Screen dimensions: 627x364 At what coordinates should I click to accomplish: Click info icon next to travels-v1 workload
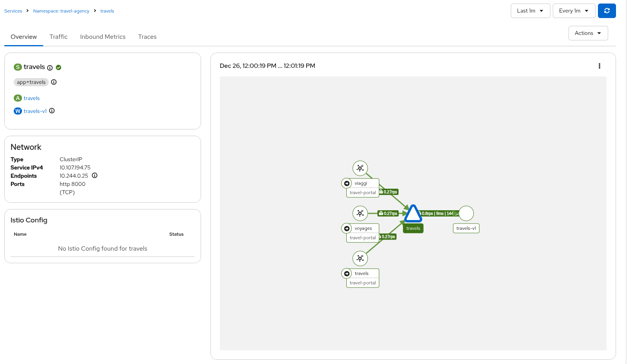(x=52, y=111)
